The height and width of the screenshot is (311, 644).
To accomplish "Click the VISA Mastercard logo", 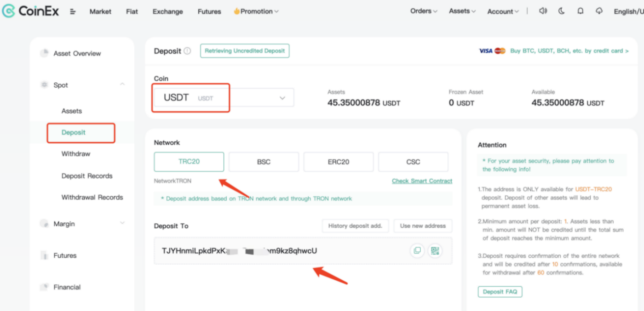I will click(x=492, y=51).
